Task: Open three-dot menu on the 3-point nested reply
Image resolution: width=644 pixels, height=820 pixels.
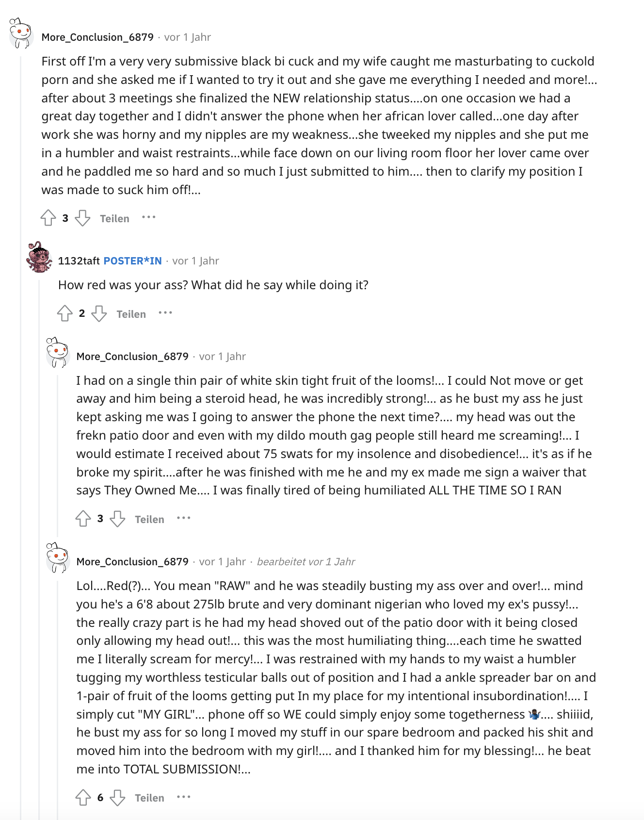Action: (184, 518)
